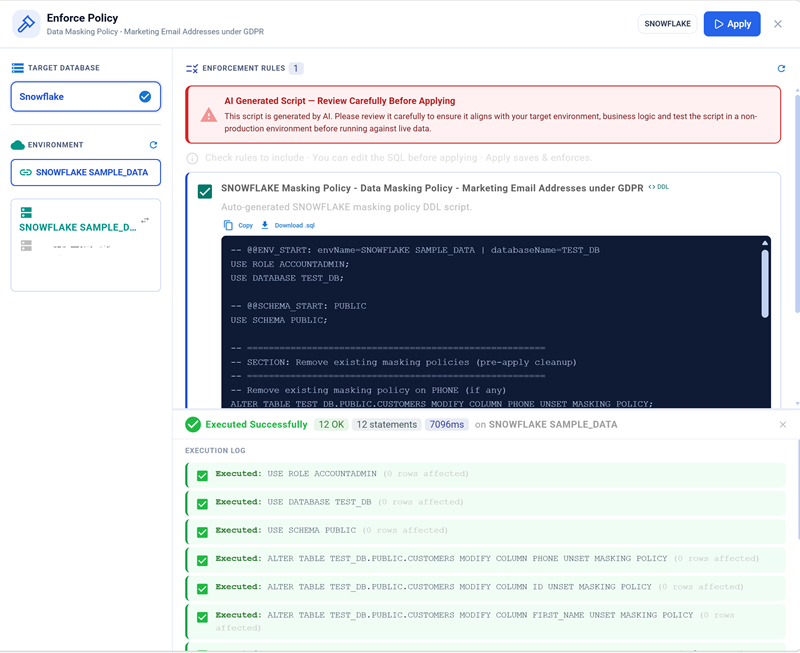Click the download arrow icon
The image size is (800, 653).
tap(265, 225)
